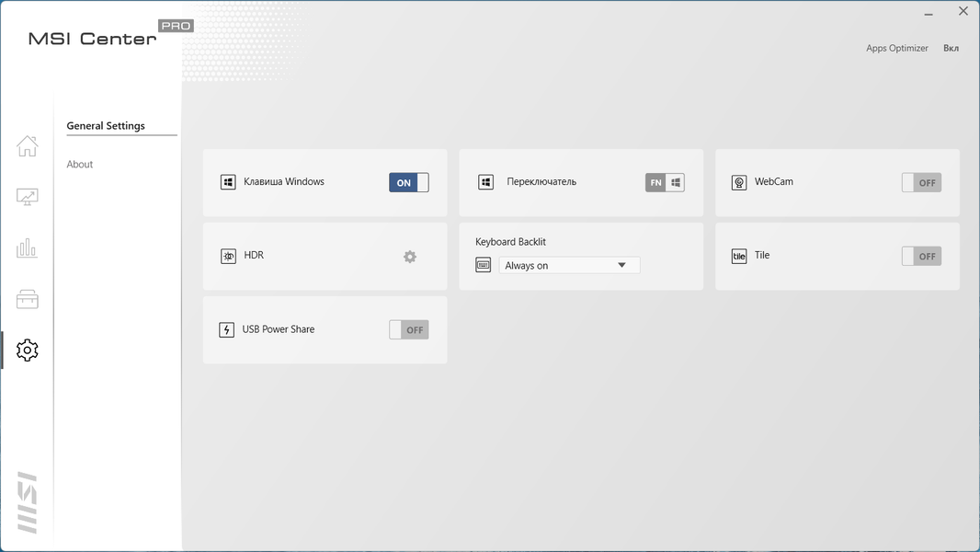Open the bar chart analysis sidebar icon
This screenshot has height=552, width=980.
click(x=27, y=248)
